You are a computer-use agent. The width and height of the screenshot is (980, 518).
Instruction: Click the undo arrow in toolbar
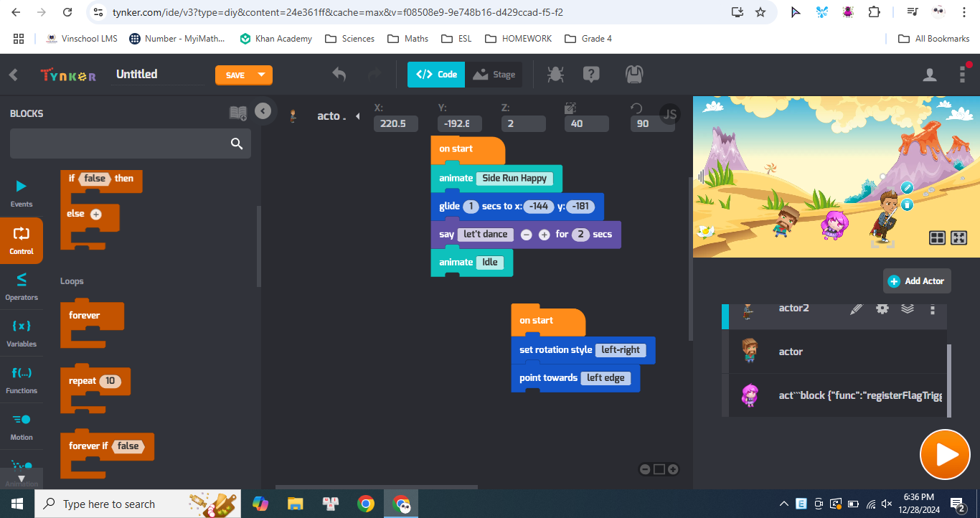[x=339, y=74]
